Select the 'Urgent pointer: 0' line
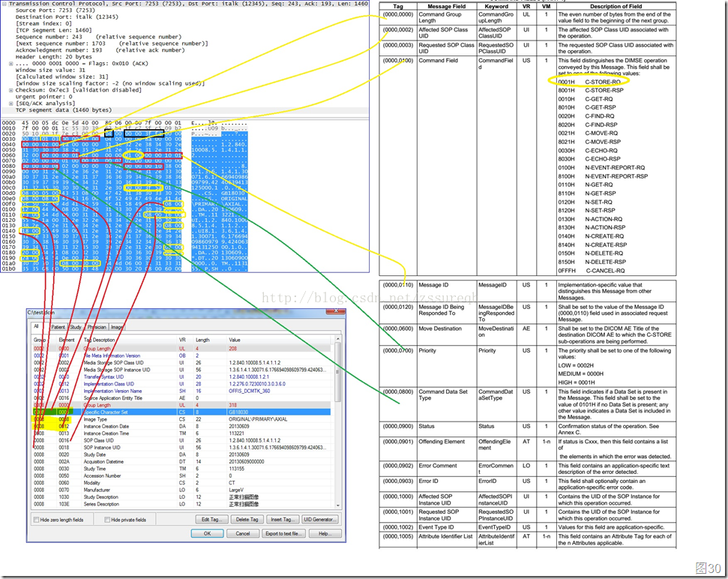This screenshot has height=579, width=728. (x=44, y=97)
